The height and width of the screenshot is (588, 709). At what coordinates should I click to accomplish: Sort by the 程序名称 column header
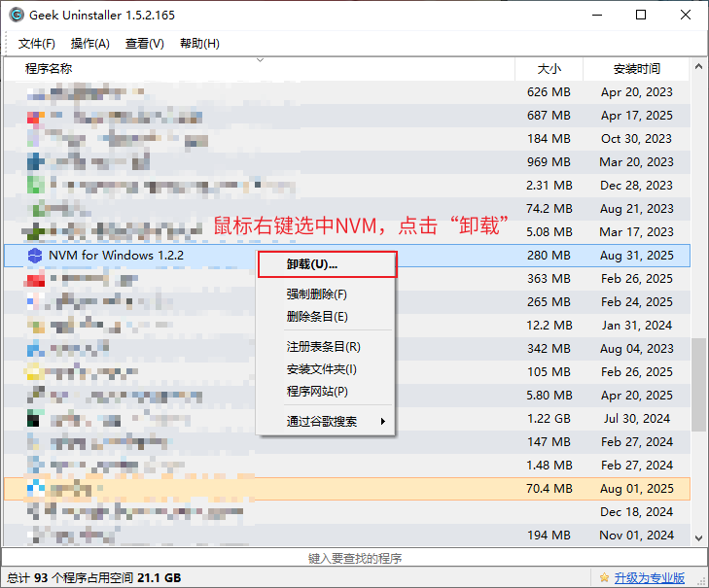260,69
